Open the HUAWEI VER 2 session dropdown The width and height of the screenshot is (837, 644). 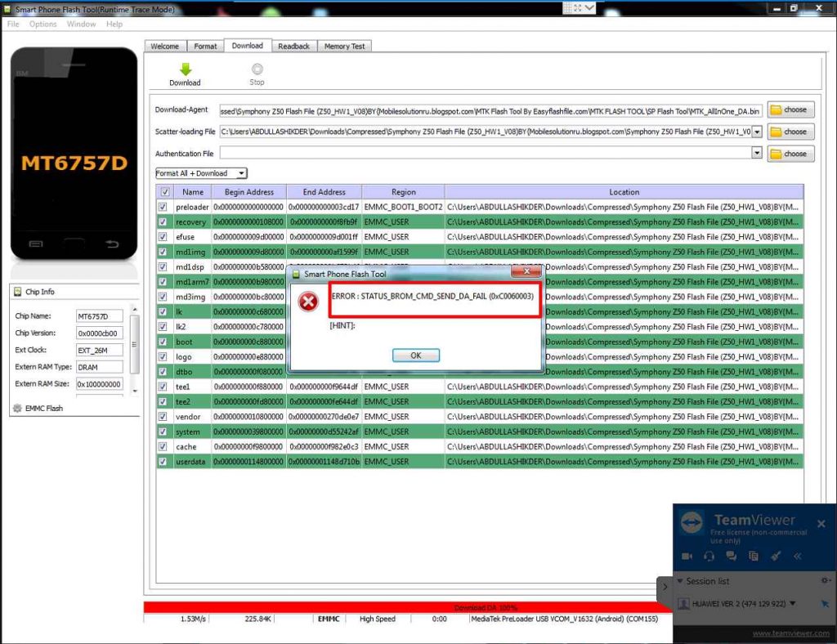click(x=793, y=603)
